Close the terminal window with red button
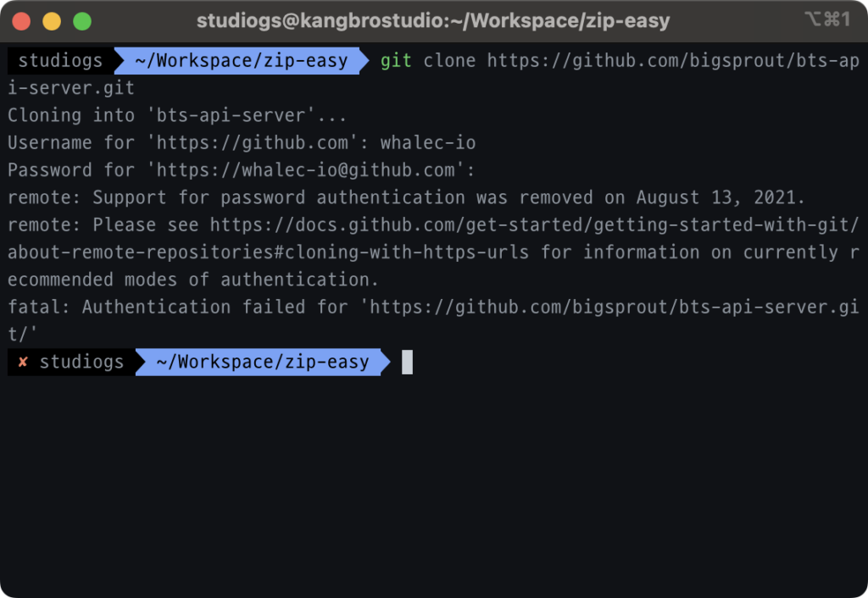 pos(21,21)
